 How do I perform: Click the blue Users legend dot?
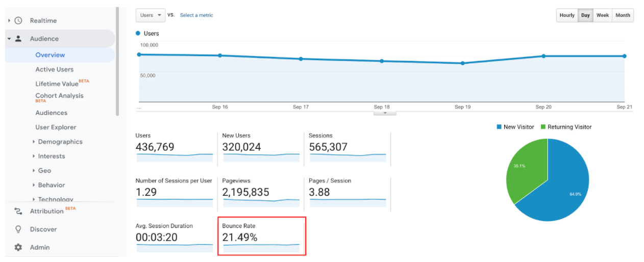click(138, 34)
